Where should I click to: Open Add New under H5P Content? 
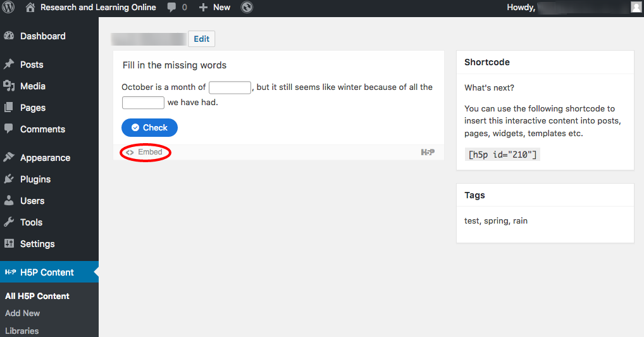(23, 313)
